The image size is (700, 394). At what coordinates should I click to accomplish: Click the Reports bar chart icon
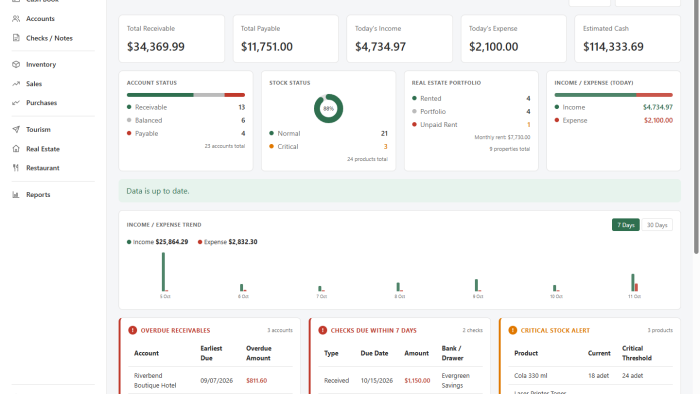point(16,195)
